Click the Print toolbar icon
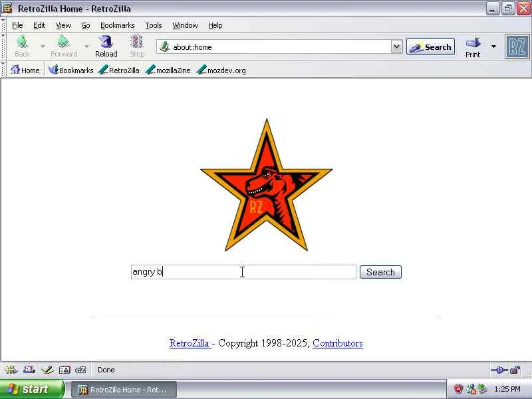Image resolution: width=532 pixels, height=399 pixels. 473,47
